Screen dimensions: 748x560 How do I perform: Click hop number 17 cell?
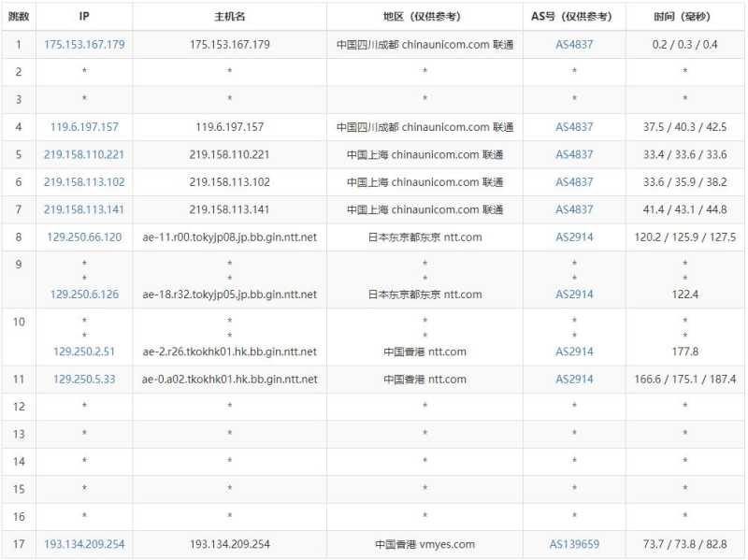click(x=19, y=544)
